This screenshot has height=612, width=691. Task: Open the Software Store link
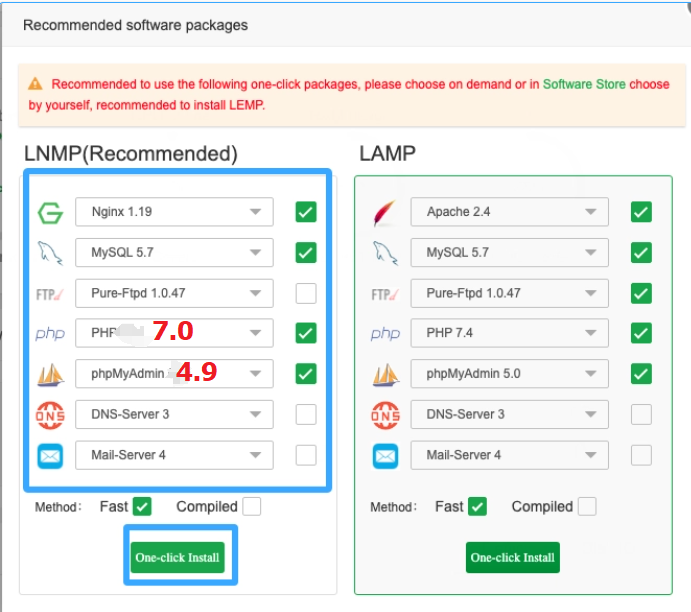point(584,84)
